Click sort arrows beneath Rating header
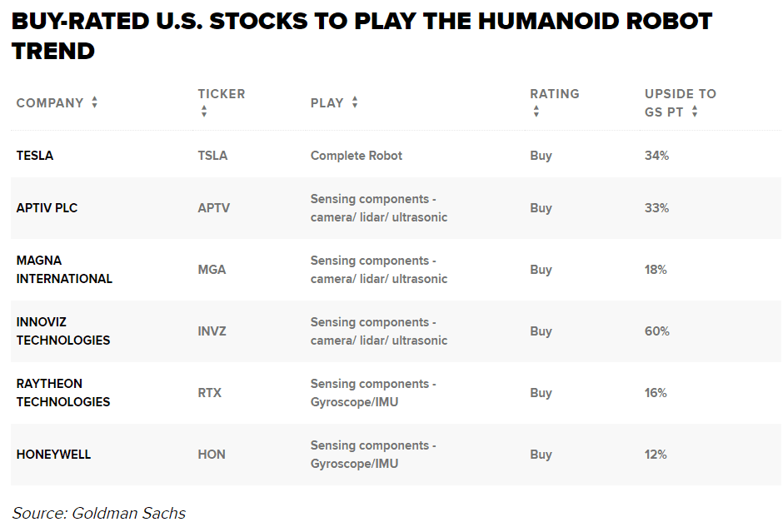The image size is (783, 532). coord(536,112)
